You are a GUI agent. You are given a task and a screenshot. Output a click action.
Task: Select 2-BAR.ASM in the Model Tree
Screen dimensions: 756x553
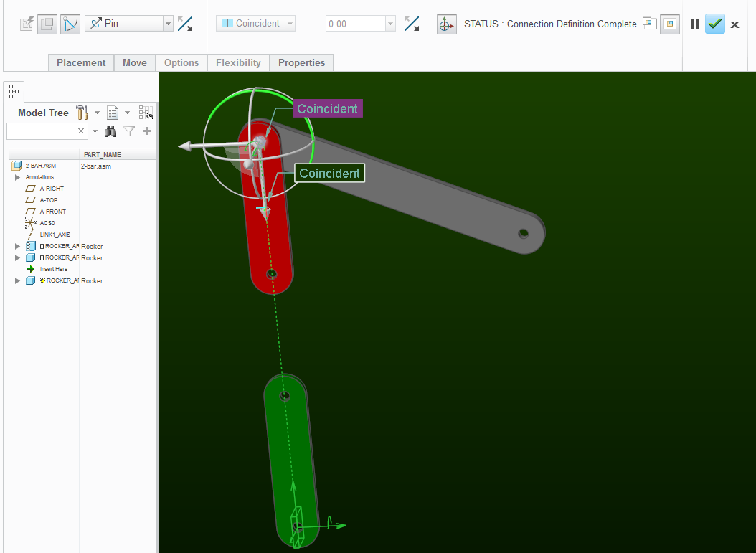tap(40, 166)
